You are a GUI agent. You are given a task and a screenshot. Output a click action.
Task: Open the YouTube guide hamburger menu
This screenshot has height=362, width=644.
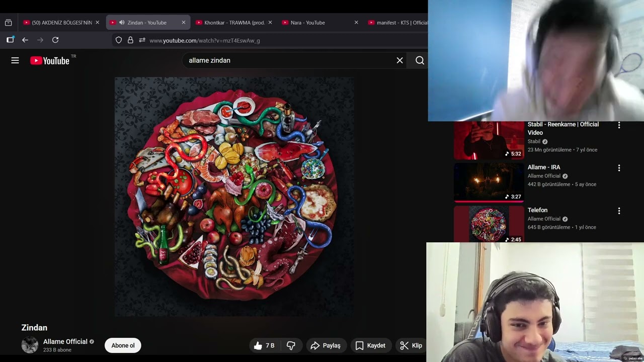pyautogui.click(x=15, y=60)
